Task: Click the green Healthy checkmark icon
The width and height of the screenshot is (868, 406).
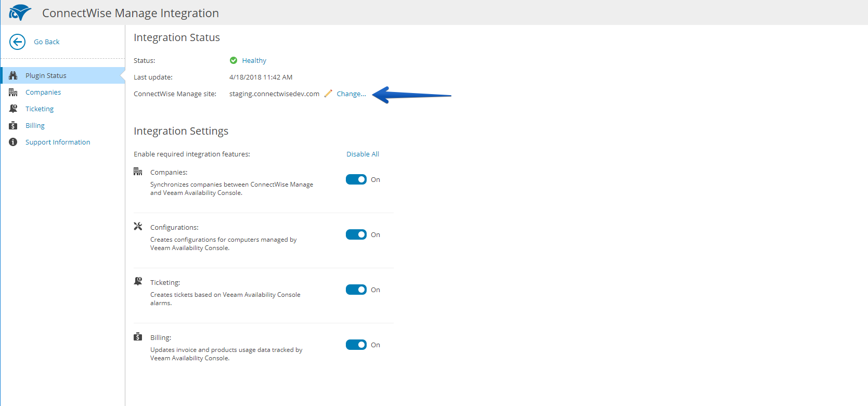Action: coord(234,60)
